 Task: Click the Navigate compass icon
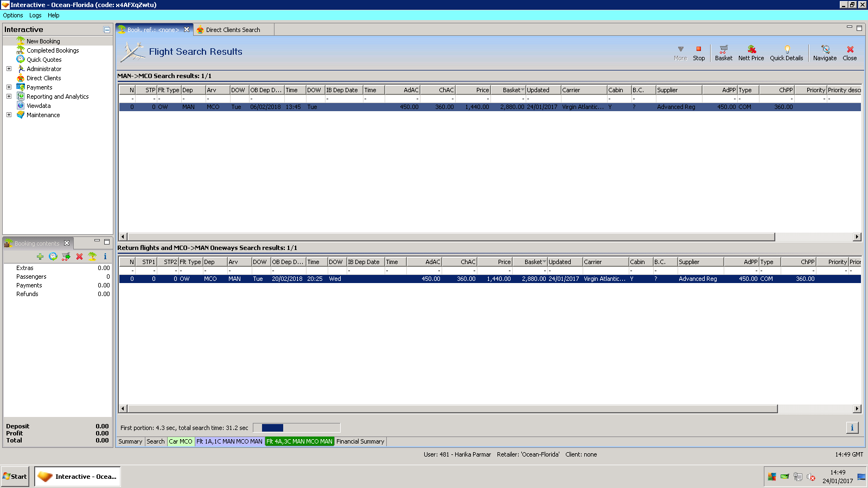click(825, 53)
